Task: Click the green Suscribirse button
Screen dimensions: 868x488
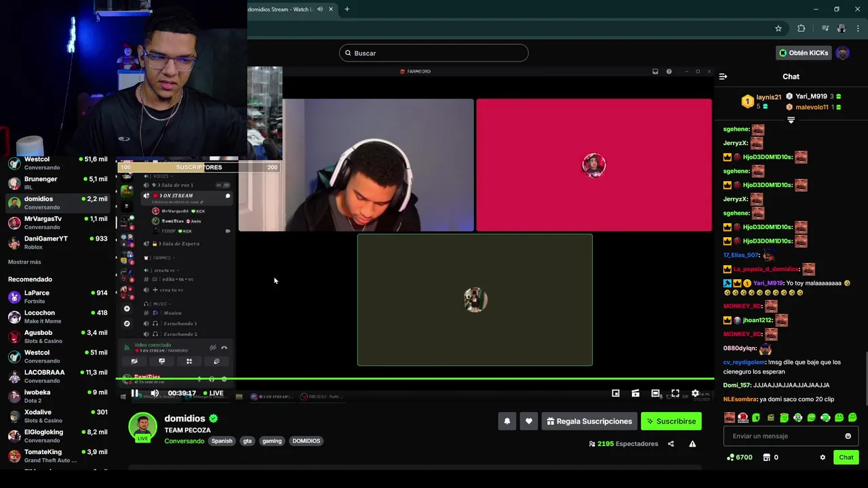Action: [671, 421]
